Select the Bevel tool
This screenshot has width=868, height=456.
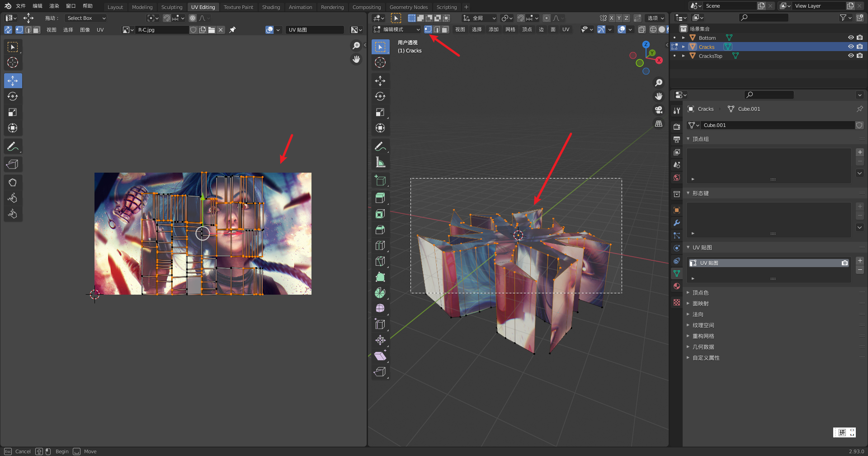tap(380, 230)
